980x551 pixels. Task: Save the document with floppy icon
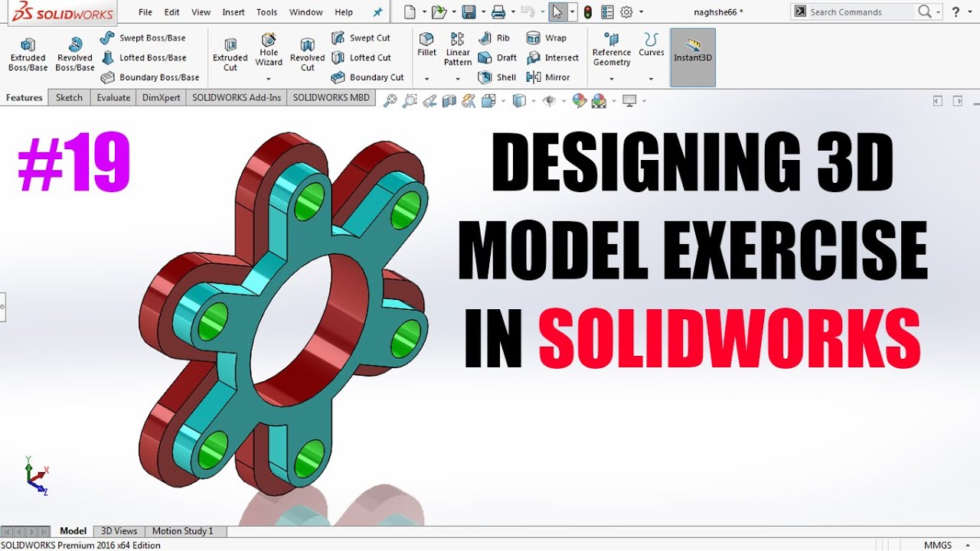pyautogui.click(x=469, y=11)
